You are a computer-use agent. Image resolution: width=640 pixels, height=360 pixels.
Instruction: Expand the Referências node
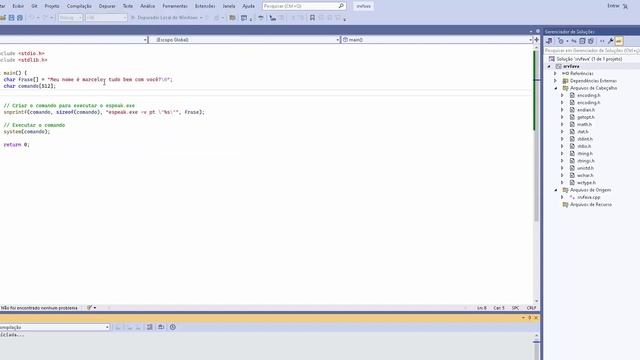556,73
